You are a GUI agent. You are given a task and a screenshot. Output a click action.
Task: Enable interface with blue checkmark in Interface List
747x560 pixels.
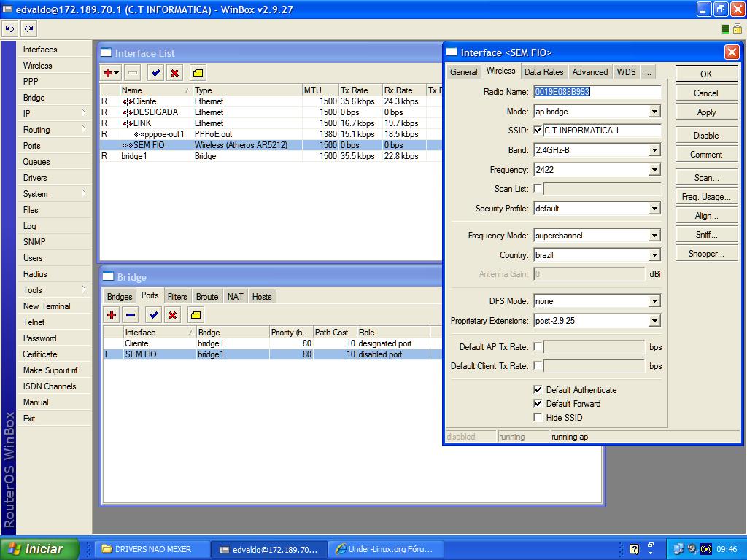[x=155, y=73]
